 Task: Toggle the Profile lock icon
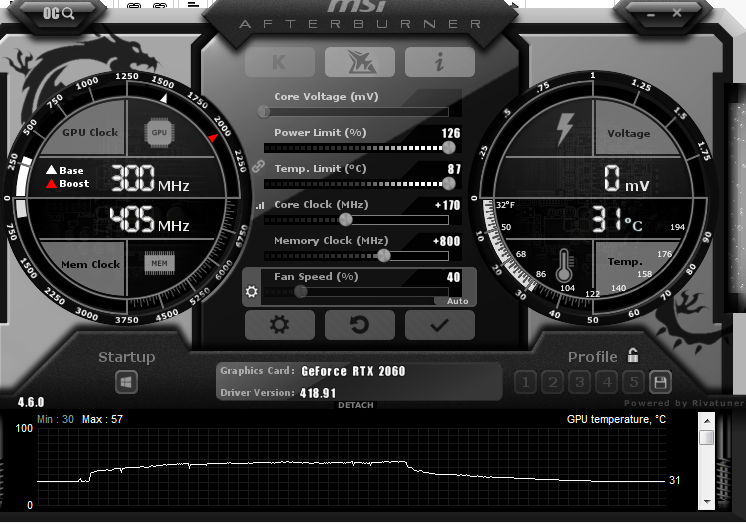[x=632, y=355]
